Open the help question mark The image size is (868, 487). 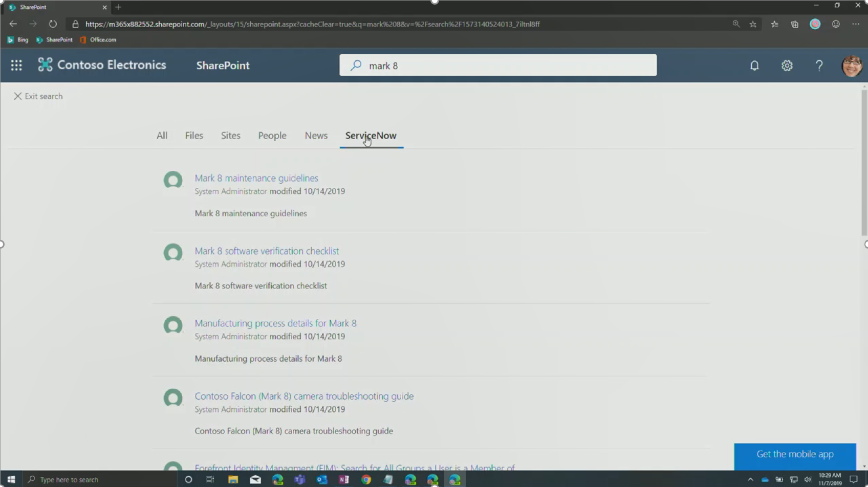pyautogui.click(x=819, y=65)
